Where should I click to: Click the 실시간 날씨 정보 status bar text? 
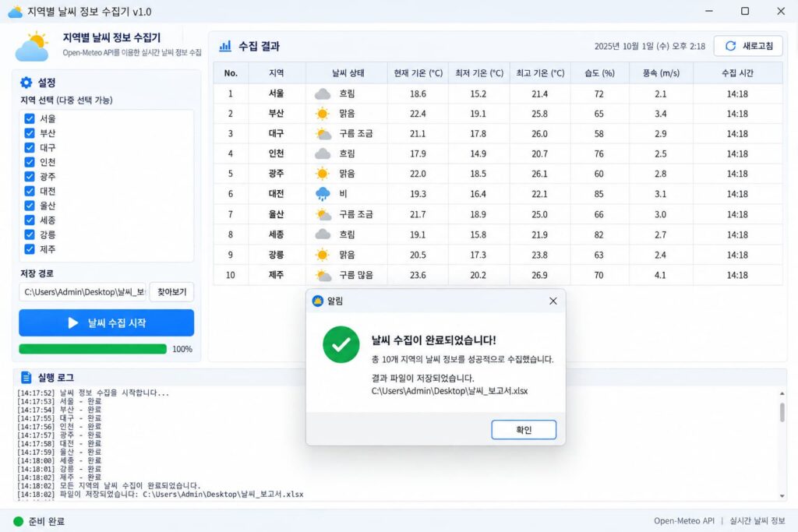point(757,521)
